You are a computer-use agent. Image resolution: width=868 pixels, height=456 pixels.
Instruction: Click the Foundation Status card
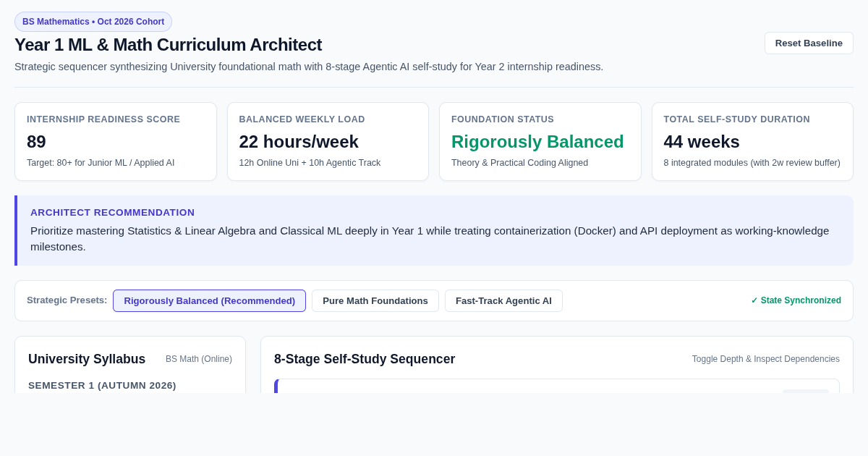tap(540, 141)
